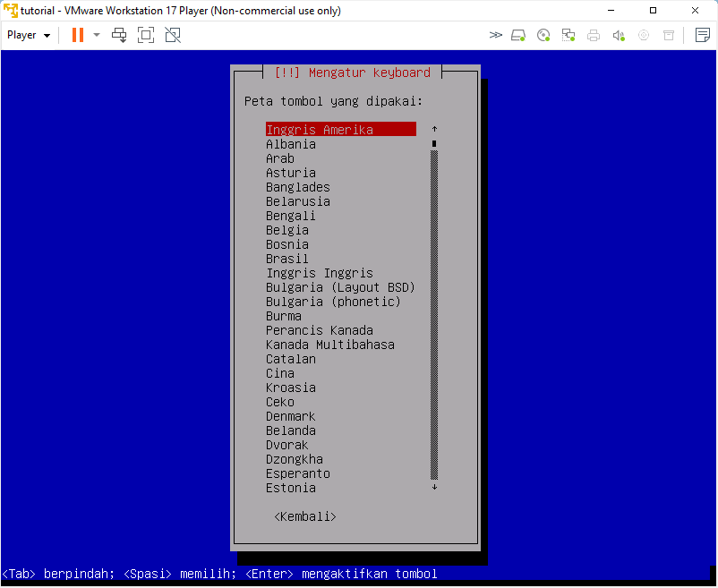Select Dzongkha keyboard layout

295,459
